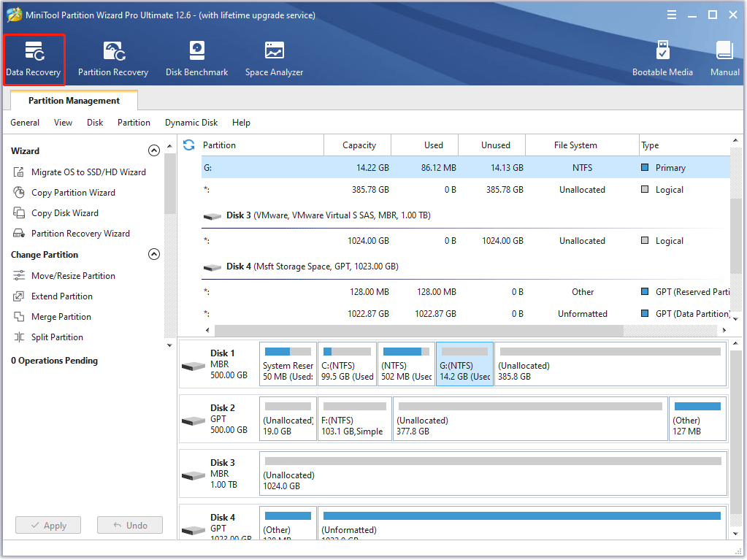Select the 128.00 MB Other partition row
747x560 pixels.
465,292
